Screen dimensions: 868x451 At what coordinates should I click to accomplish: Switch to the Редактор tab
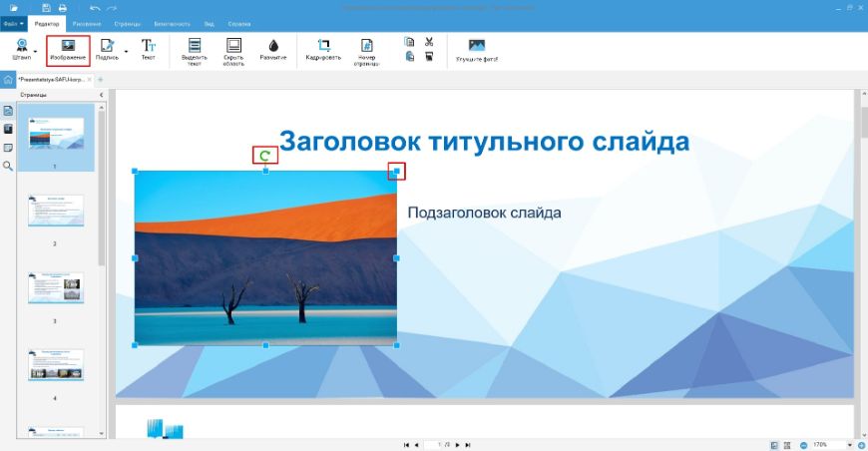coord(47,24)
